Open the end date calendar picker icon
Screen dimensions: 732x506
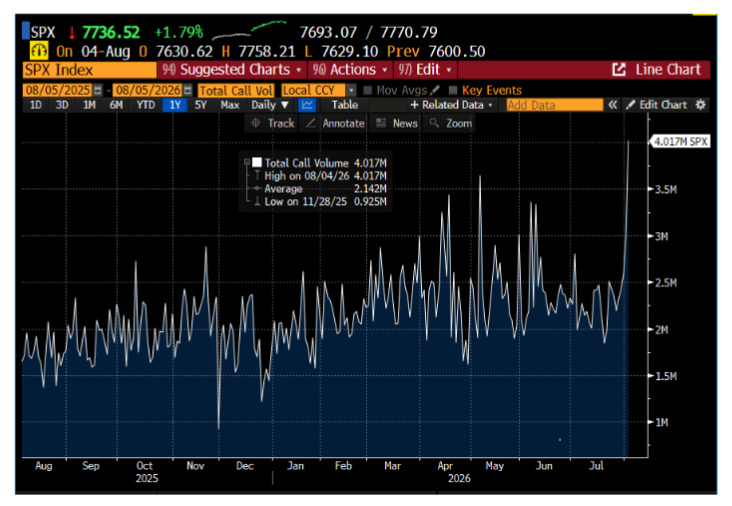188,90
